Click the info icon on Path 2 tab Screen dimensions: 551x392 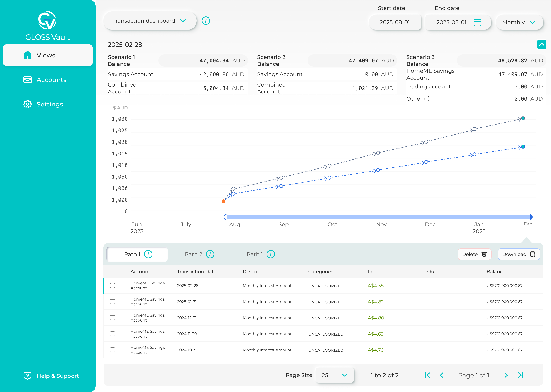(210, 254)
